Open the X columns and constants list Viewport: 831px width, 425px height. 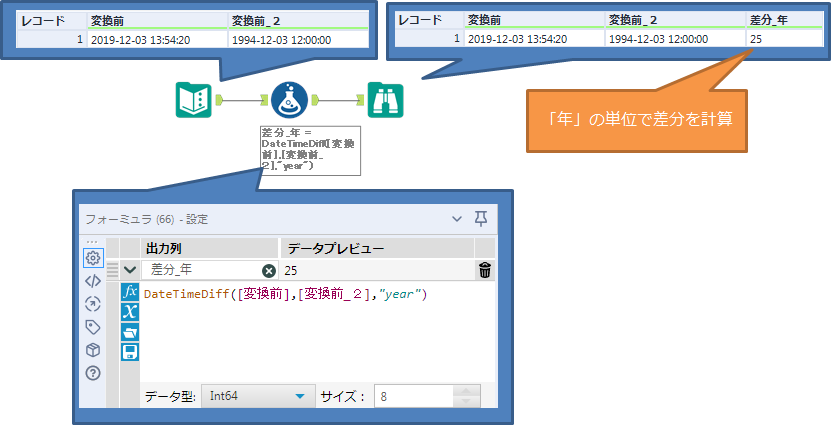[130, 312]
